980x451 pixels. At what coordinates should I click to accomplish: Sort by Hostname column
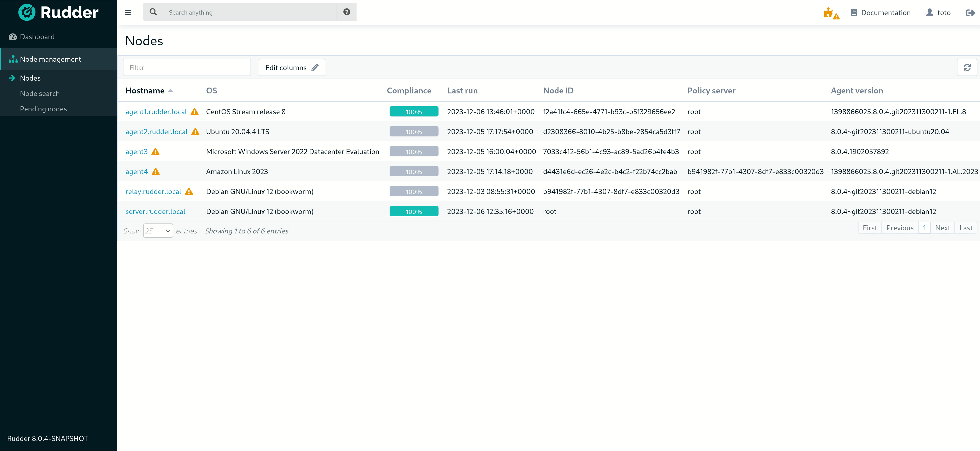click(x=145, y=91)
